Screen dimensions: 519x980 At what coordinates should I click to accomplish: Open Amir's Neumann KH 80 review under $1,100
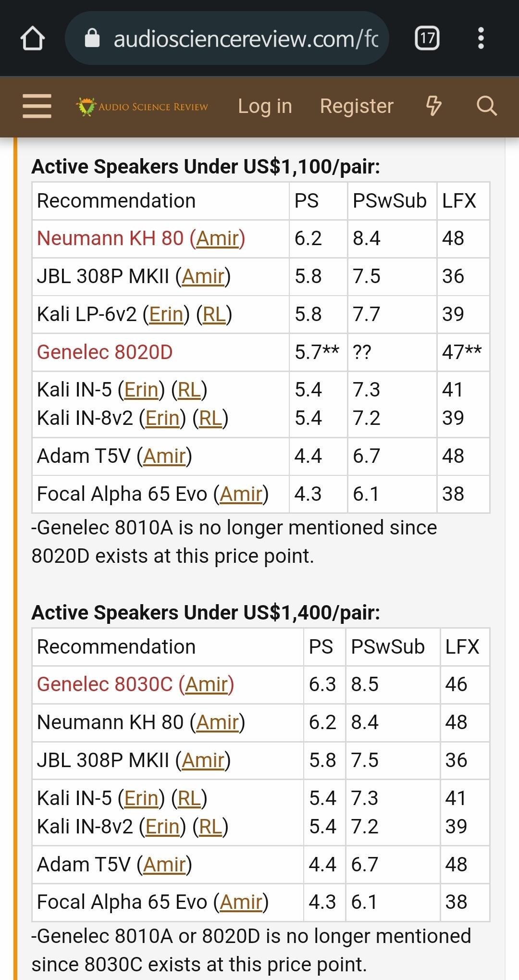click(218, 238)
